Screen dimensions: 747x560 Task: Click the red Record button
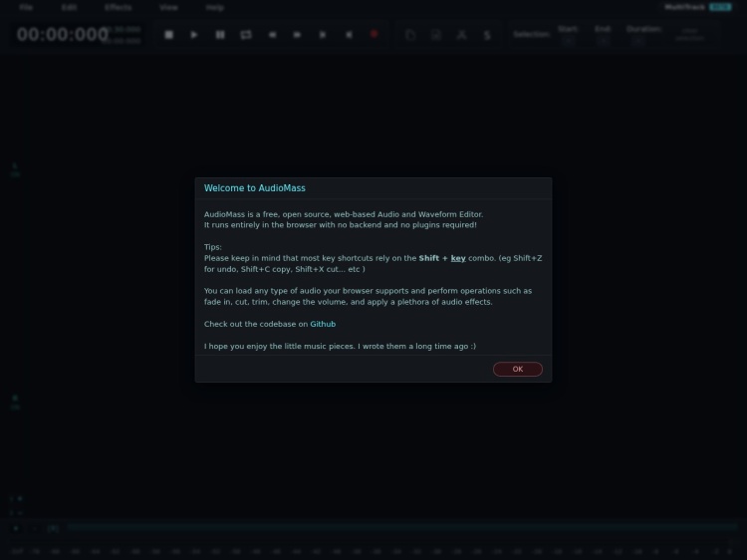pyautogui.click(x=374, y=34)
